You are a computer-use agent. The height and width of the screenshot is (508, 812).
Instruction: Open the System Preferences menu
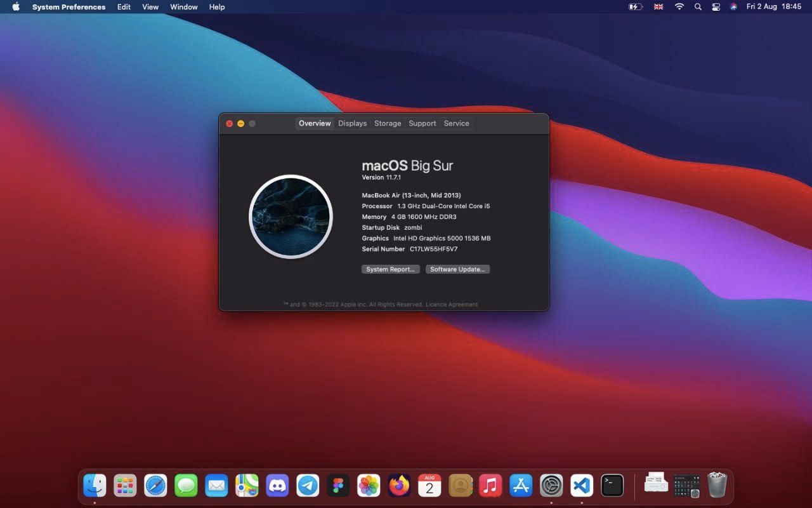click(69, 7)
